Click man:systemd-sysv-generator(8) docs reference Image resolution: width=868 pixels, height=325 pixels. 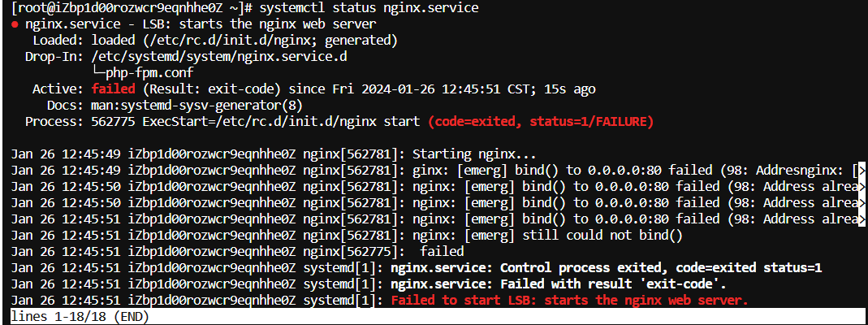coord(196,105)
